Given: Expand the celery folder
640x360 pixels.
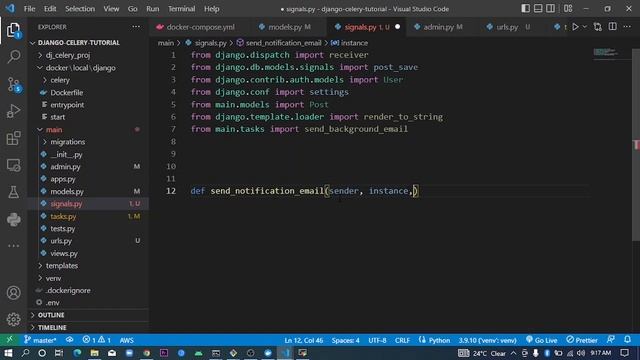Looking at the screenshot, I should [60, 80].
